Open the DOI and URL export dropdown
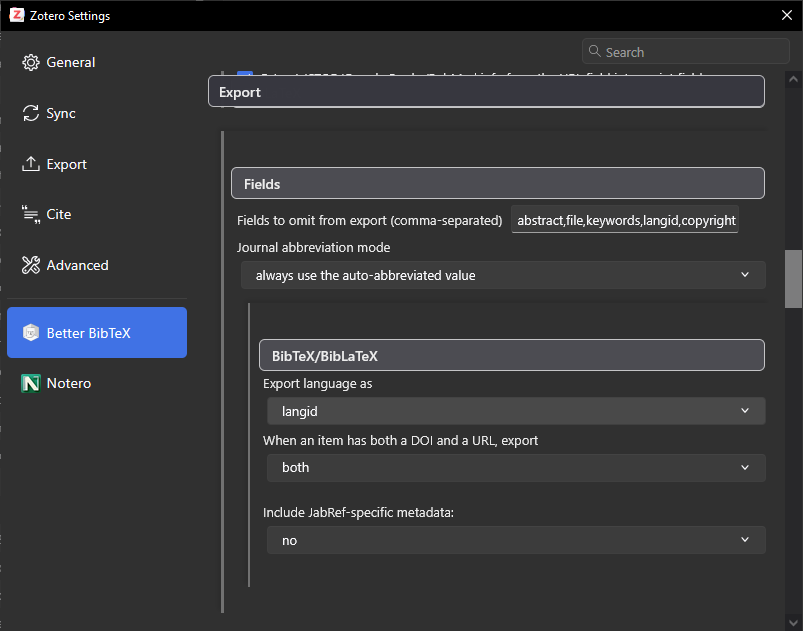Screen dimensions: 803x631 (516, 468)
